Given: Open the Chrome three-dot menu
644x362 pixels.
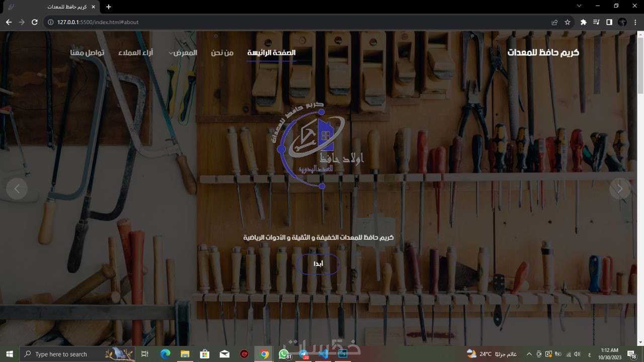Looking at the screenshot, I should tap(634, 22).
